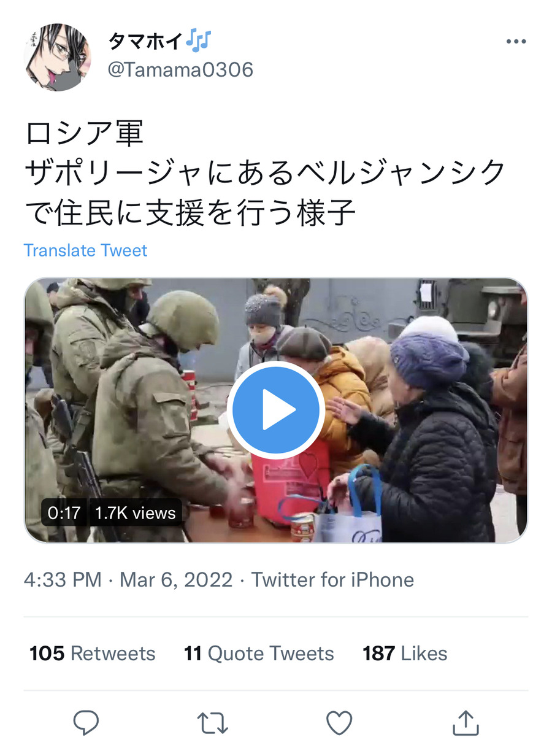Image resolution: width=552 pixels, height=756 pixels.
Task: Play the embedded video
Action: click(x=276, y=409)
